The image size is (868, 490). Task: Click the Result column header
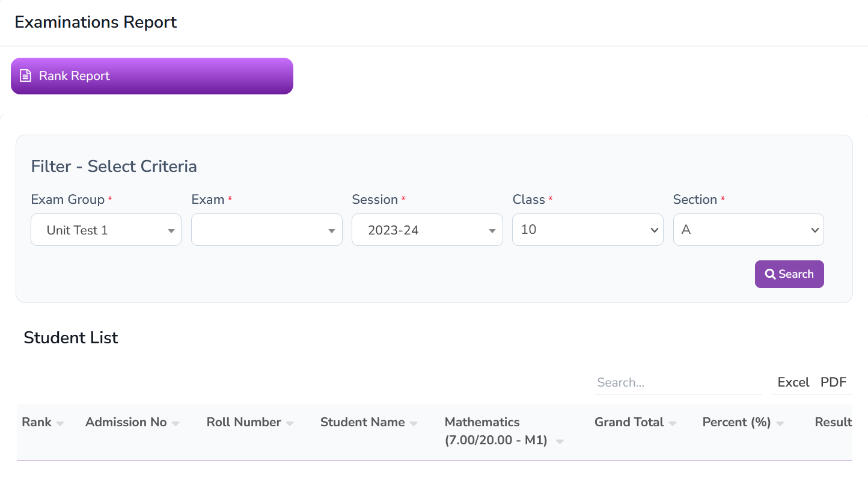click(x=833, y=422)
